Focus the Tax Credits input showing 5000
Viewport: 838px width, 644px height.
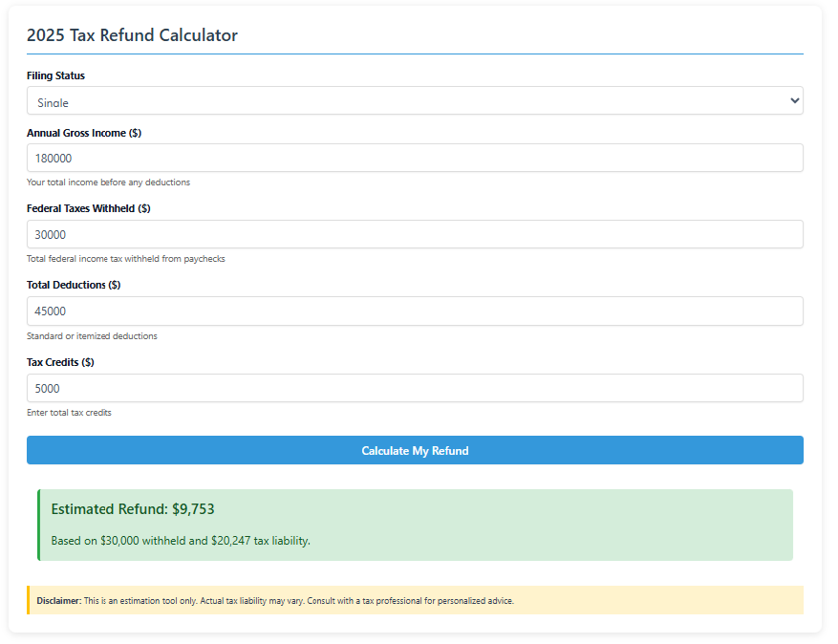(x=415, y=388)
